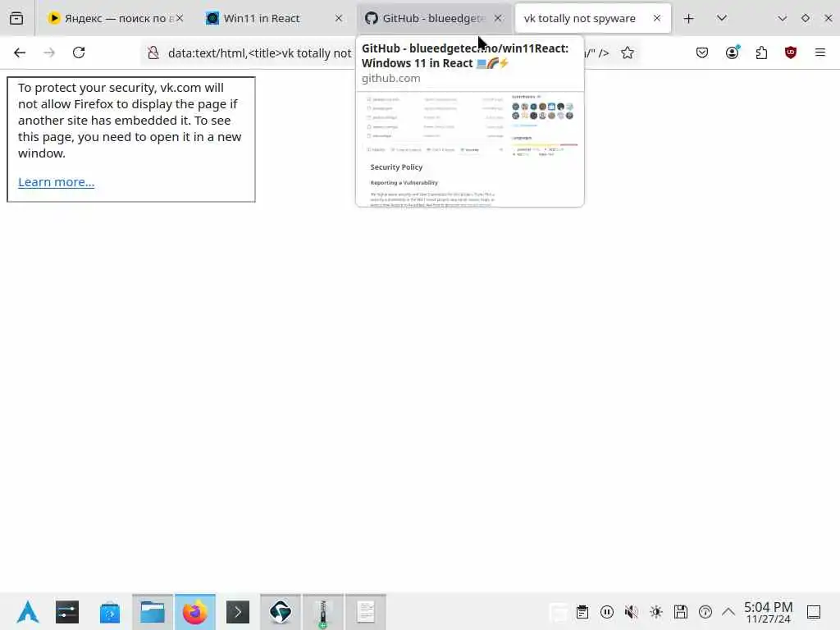
Task: Open the archive zipper app in taskbar
Action: [x=323, y=612]
